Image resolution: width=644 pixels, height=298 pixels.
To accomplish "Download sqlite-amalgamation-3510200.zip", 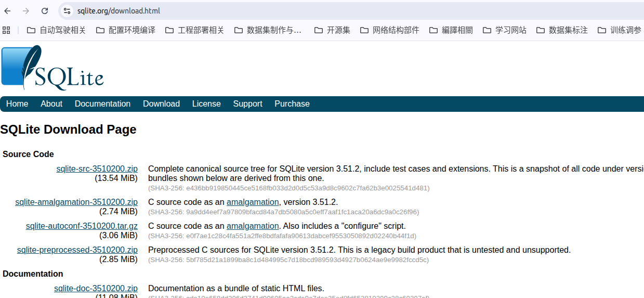I will [76, 202].
